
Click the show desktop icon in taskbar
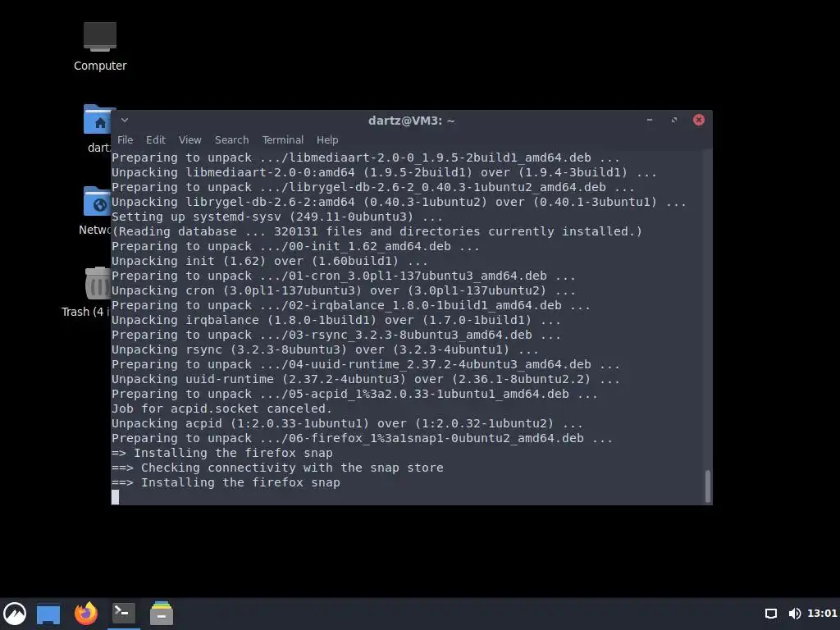coord(48,614)
